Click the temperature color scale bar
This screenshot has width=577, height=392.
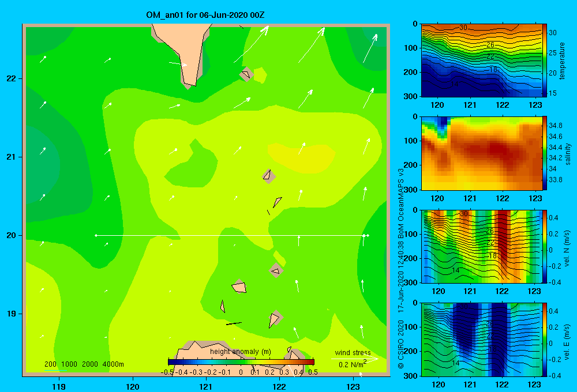coord(545,61)
